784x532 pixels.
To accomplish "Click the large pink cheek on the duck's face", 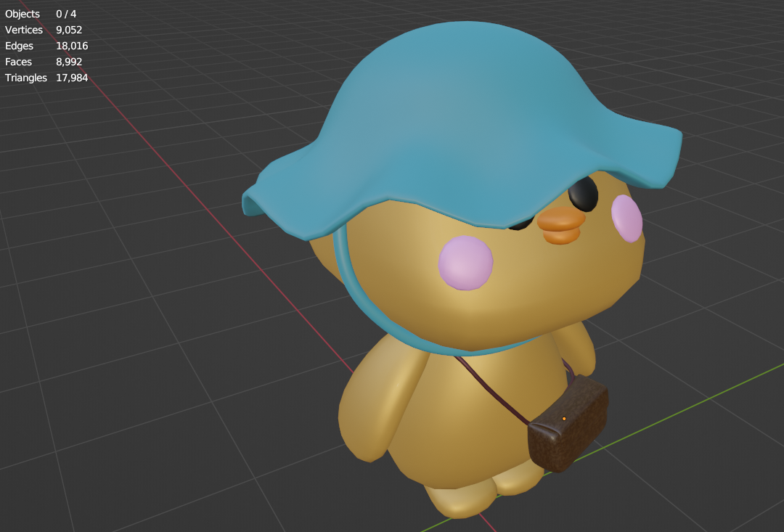I will 465,263.
